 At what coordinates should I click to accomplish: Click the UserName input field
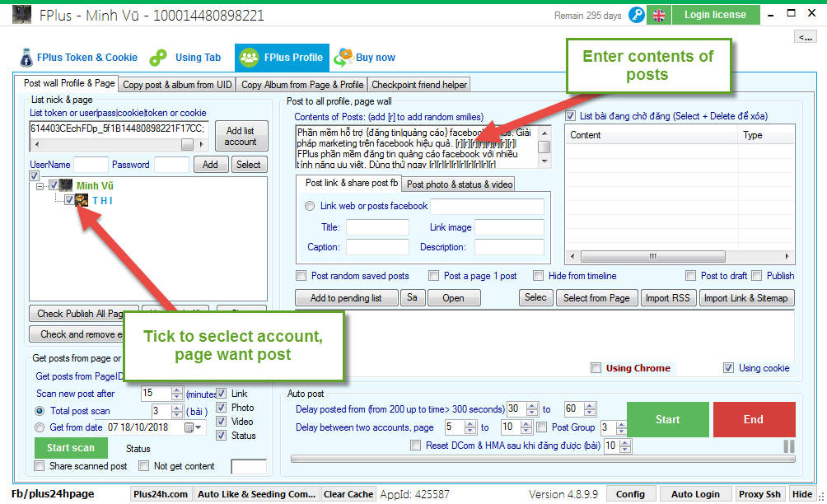(x=91, y=165)
